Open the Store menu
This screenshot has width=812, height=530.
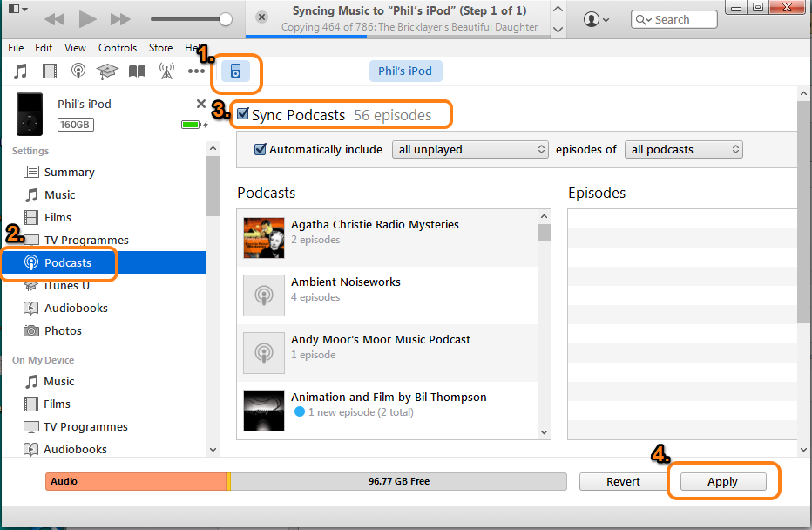(x=160, y=48)
